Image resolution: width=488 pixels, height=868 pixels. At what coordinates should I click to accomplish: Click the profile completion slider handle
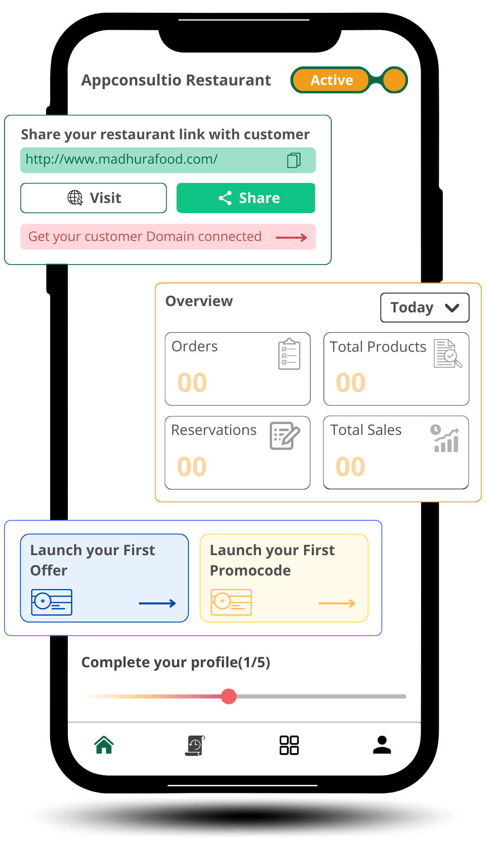click(x=229, y=696)
